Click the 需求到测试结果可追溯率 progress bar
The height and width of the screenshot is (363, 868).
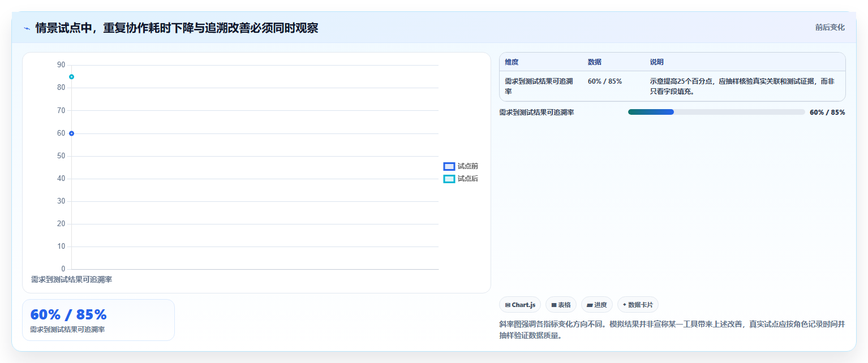click(x=716, y=112)
